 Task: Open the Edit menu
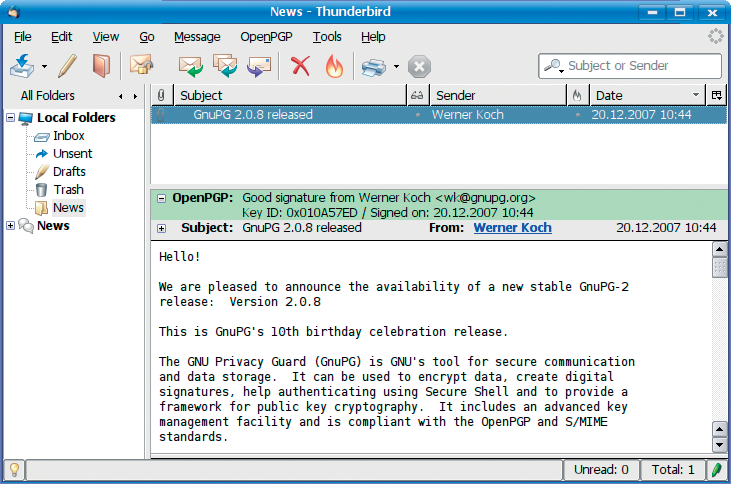point(62,37)
